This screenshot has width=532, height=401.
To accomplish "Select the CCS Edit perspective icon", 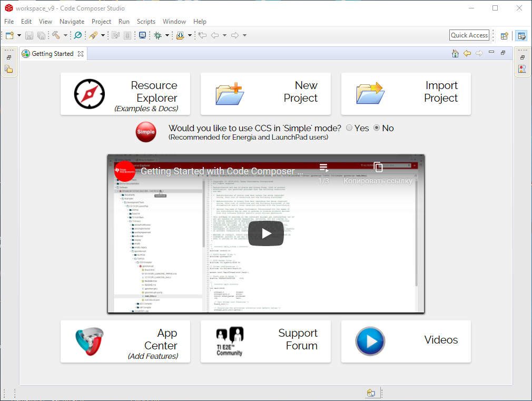I will [521, 35].
